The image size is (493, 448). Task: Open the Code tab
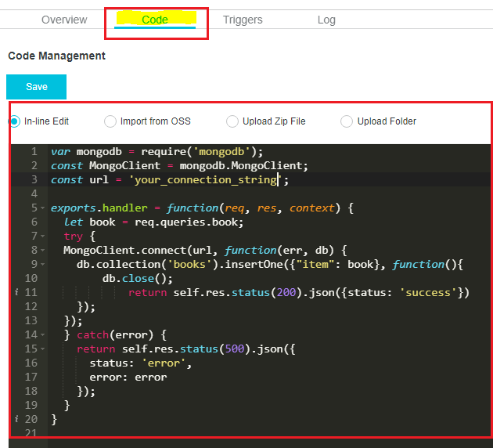(x=155, y=20)
